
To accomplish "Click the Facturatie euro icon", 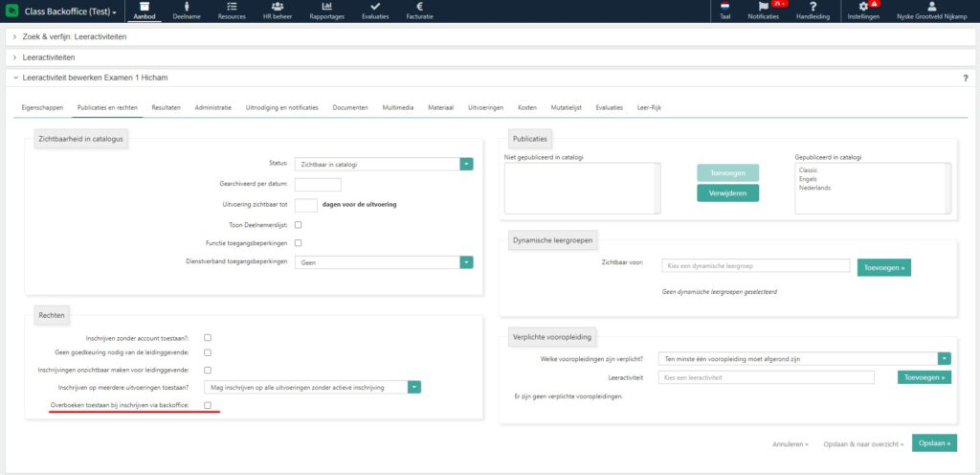I will click(x=419, y=7).
